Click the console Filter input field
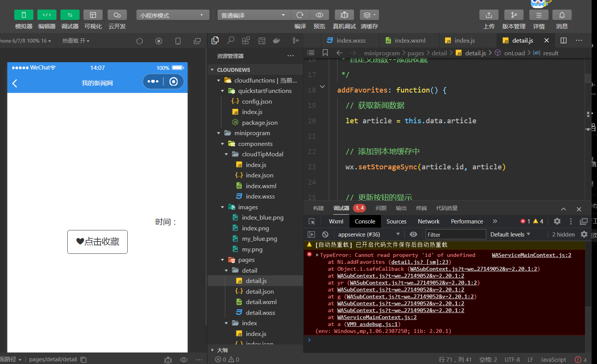The image size is (597, 364). [456, 235]
